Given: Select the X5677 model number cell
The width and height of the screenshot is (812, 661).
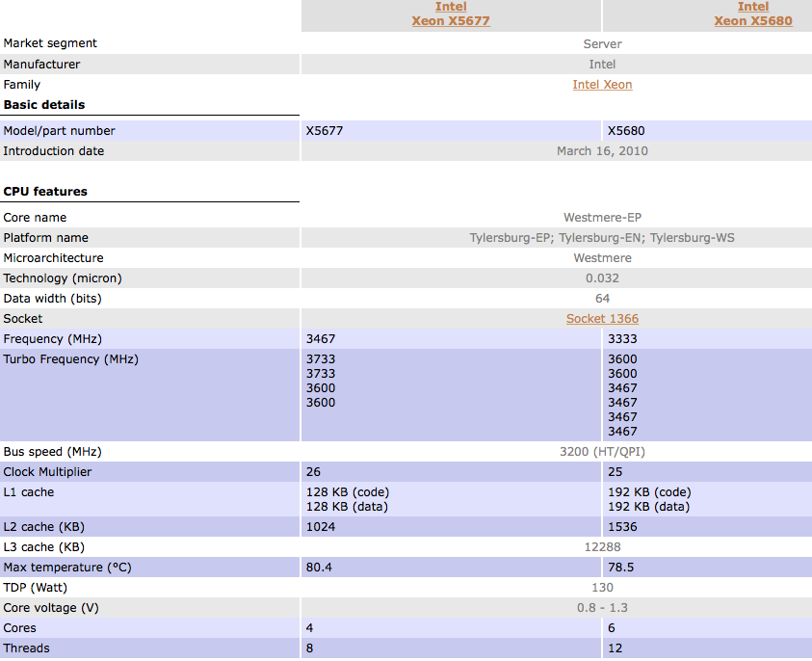Looking at the screenshot, I should point(325,130).
